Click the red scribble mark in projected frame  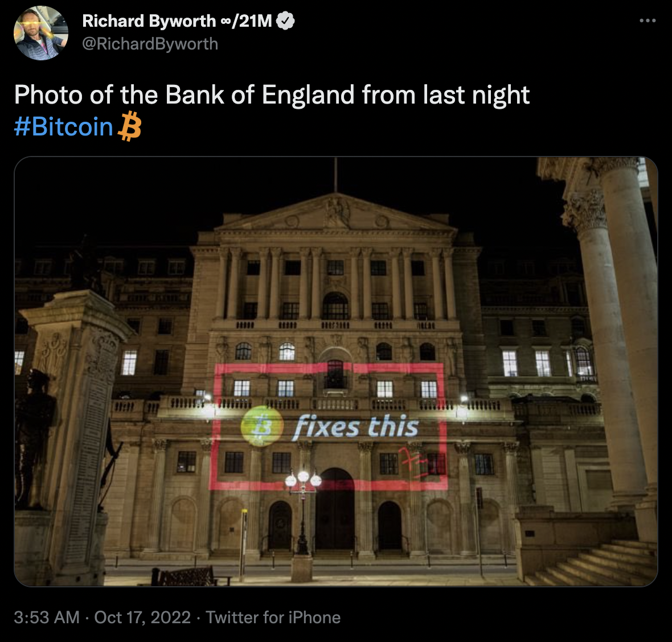coord(412,463)
